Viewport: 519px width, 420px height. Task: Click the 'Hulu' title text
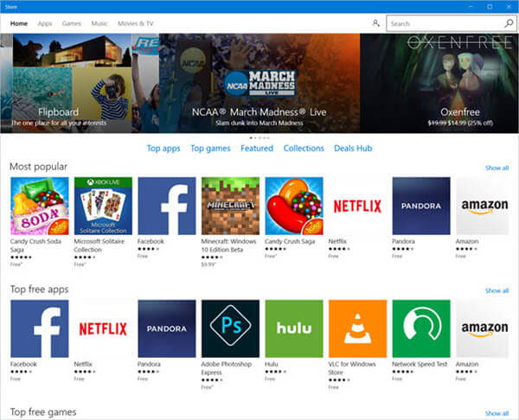pos(271,364)
